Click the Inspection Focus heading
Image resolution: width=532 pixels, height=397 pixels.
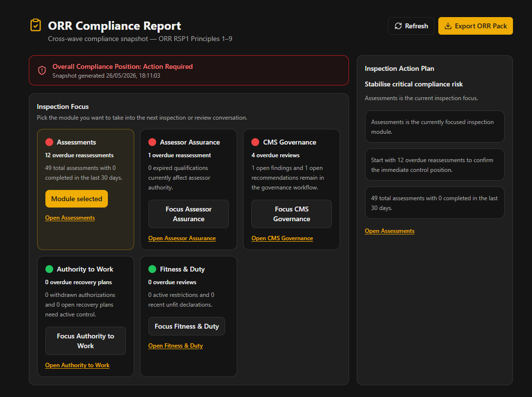[63, 106]
